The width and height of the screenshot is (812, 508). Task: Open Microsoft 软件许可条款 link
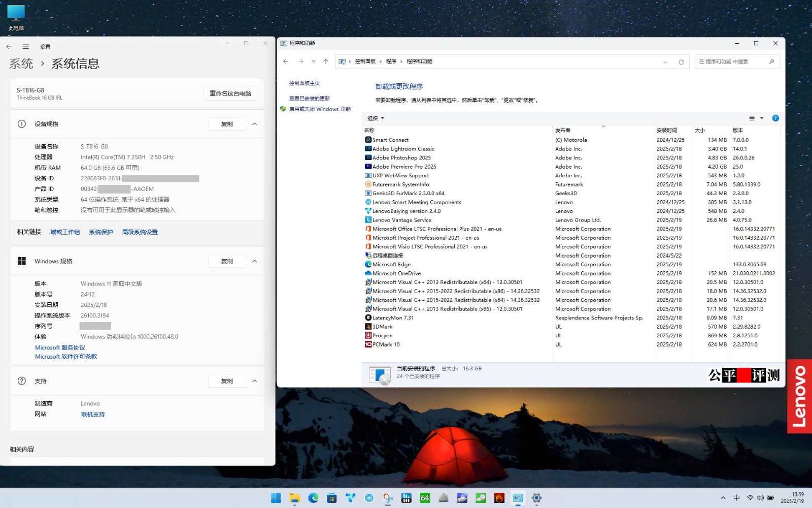click(x=66, y=357)
